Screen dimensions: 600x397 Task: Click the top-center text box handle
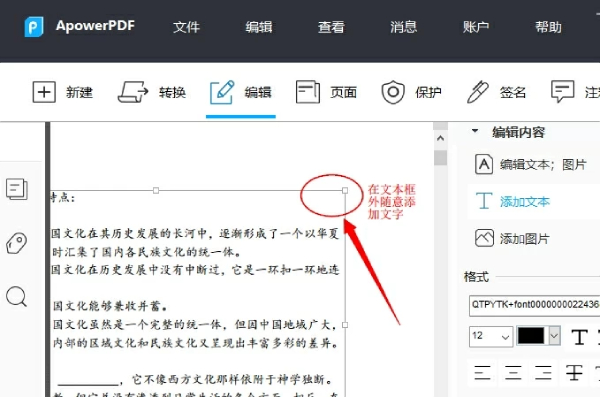[x=156, y=190]
